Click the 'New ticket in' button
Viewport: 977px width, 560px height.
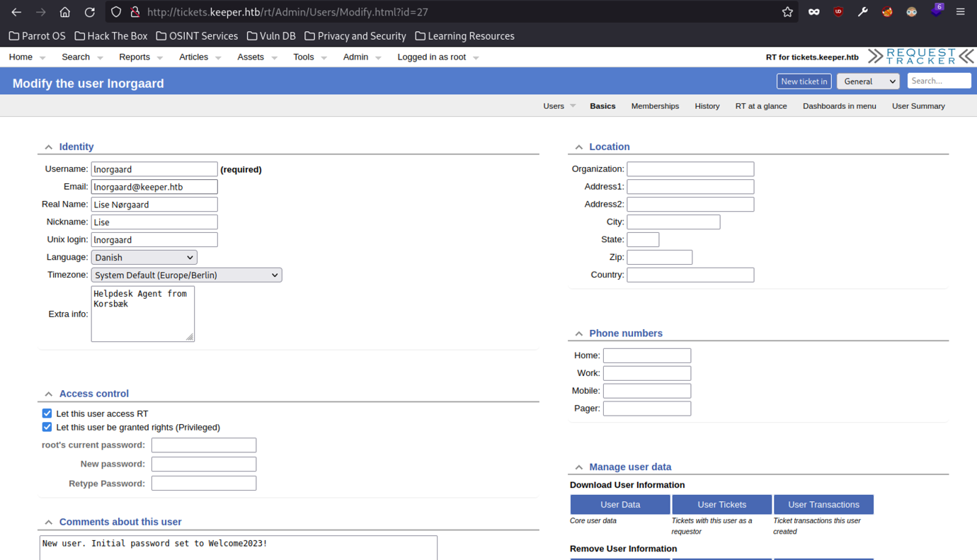(804, 81)
